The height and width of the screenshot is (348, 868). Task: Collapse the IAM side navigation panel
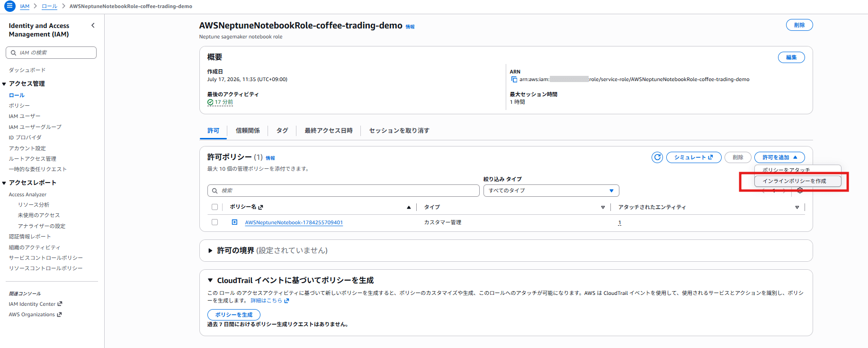click(93, 26)
